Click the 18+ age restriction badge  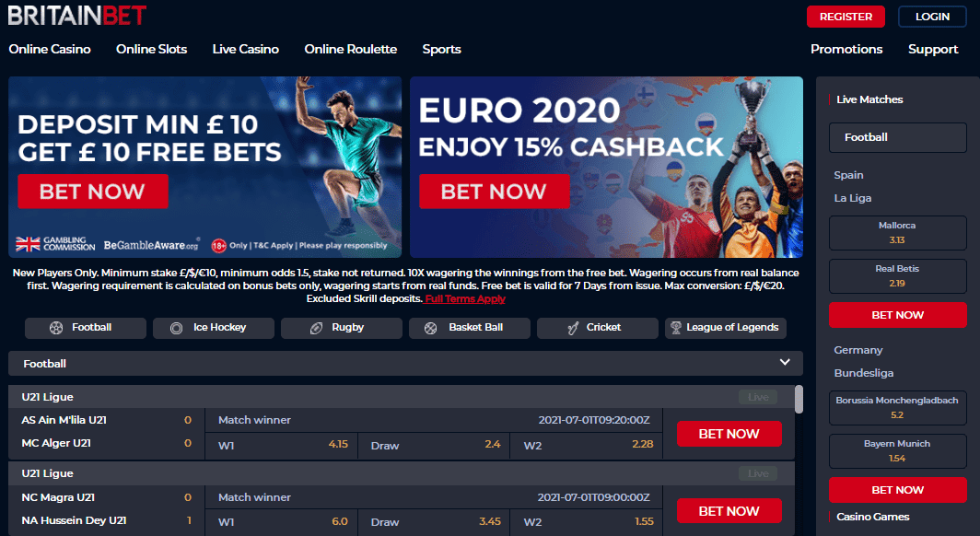pyautogui.click(x=218, y=246)
